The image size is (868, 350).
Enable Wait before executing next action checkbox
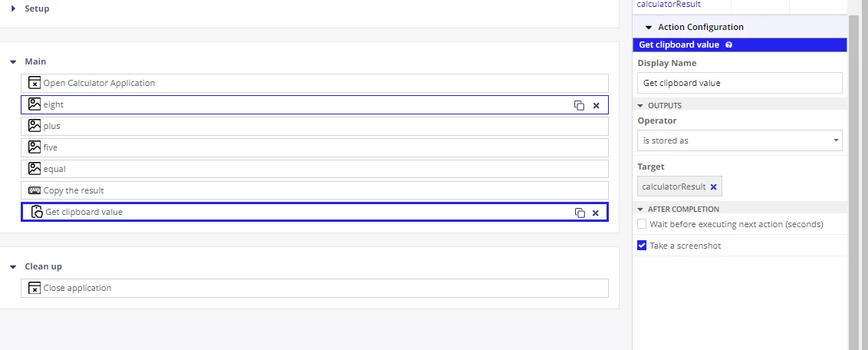point(642,224)
